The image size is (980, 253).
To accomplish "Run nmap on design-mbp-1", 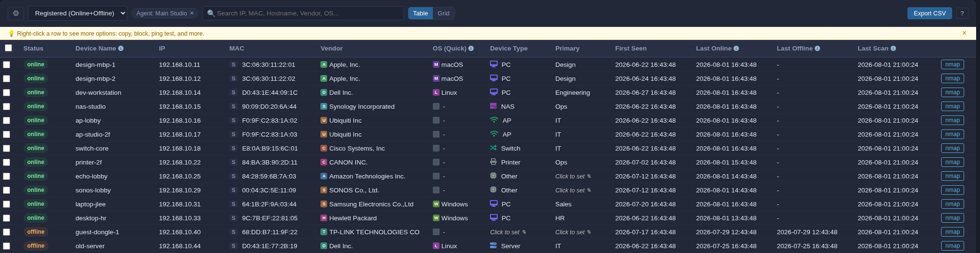I will [952, 64].
